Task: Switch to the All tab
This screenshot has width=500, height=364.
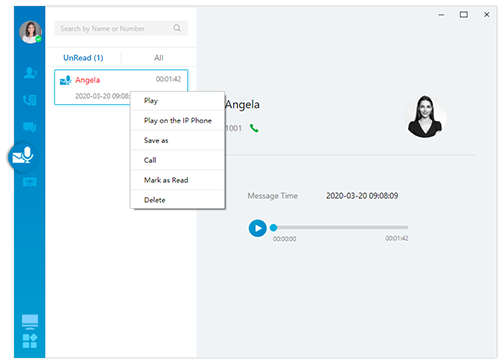Action: (159, 58)
